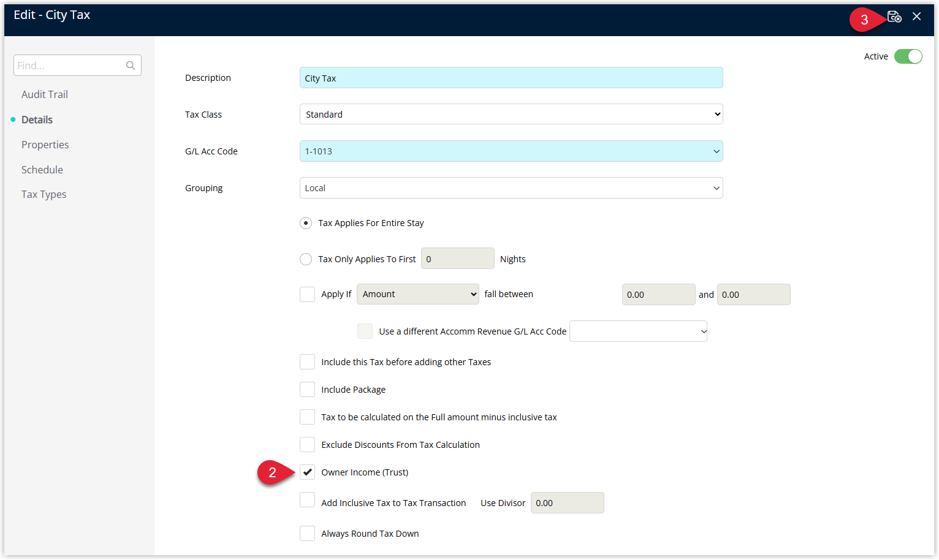Select Tax Only Applies To First radio
Screen dimensions: 939x560
pyautogui.click(x=306, y=259)
